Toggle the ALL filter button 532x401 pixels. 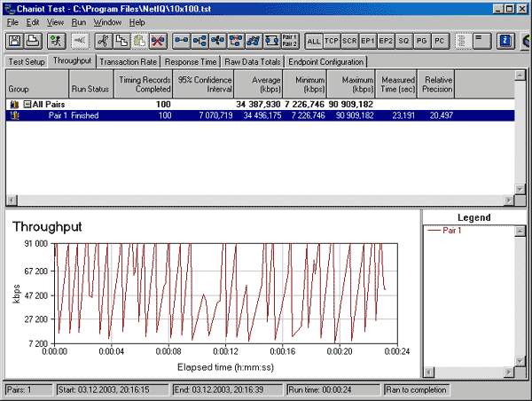pyautogui.click(x=314, y=41)
